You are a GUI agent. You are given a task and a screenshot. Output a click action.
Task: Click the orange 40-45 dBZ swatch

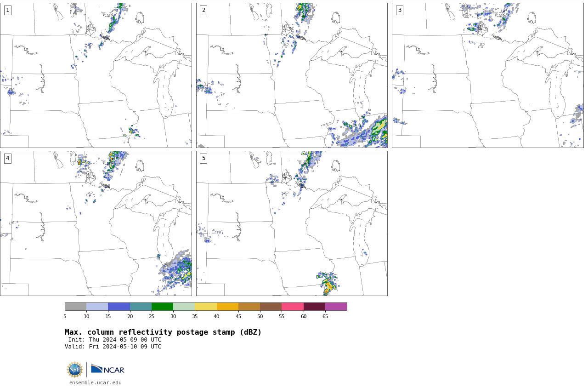pyautogui.click(x=227, y=307)
